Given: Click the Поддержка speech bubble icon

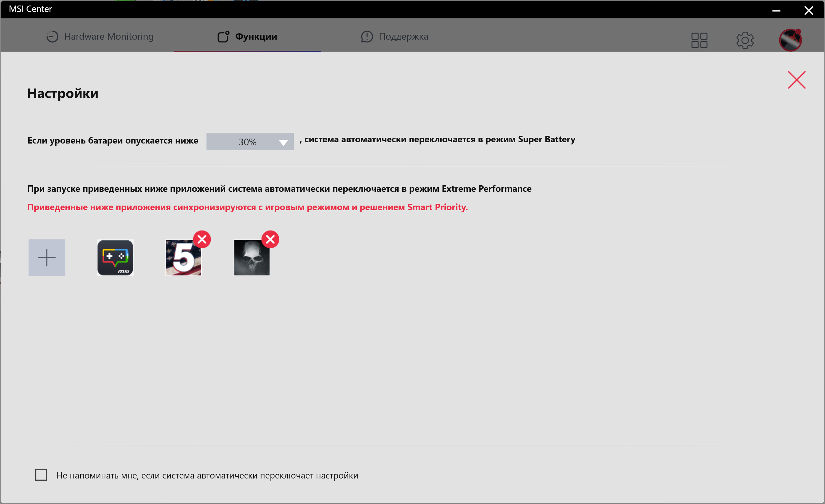Looking at the screenshot, I should (x=367, y=37).
